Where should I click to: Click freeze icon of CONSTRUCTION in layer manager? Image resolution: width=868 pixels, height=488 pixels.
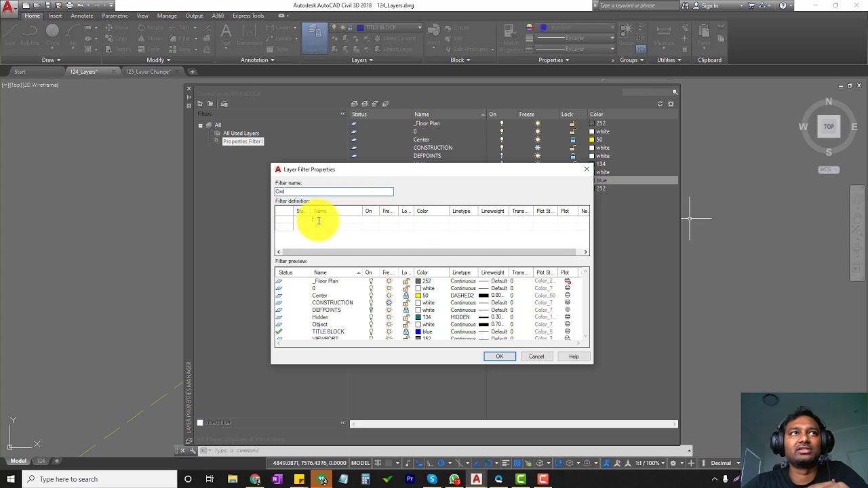pos(538,148)
